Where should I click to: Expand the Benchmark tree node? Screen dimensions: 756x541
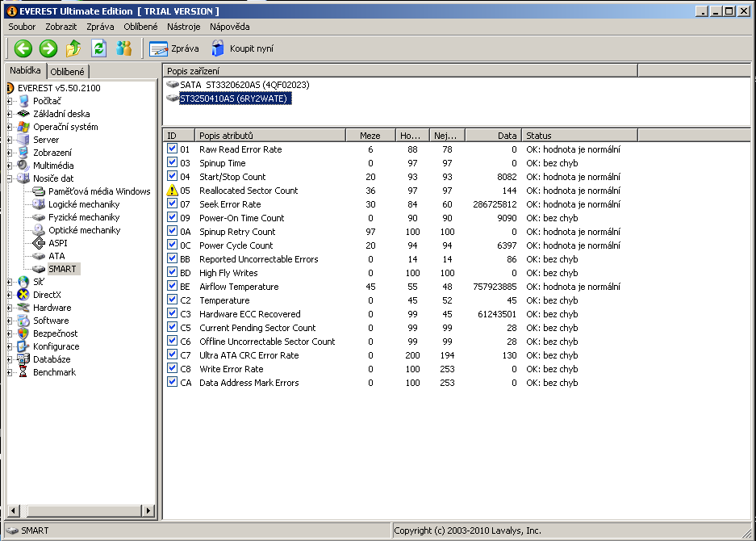(10, 372)
